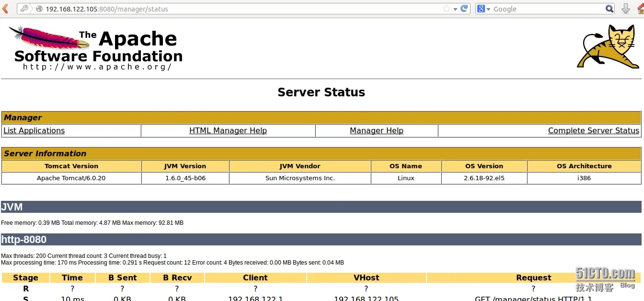Click the B Recv column header
This screenshot has width=644, height=301.
click(177, 278)
